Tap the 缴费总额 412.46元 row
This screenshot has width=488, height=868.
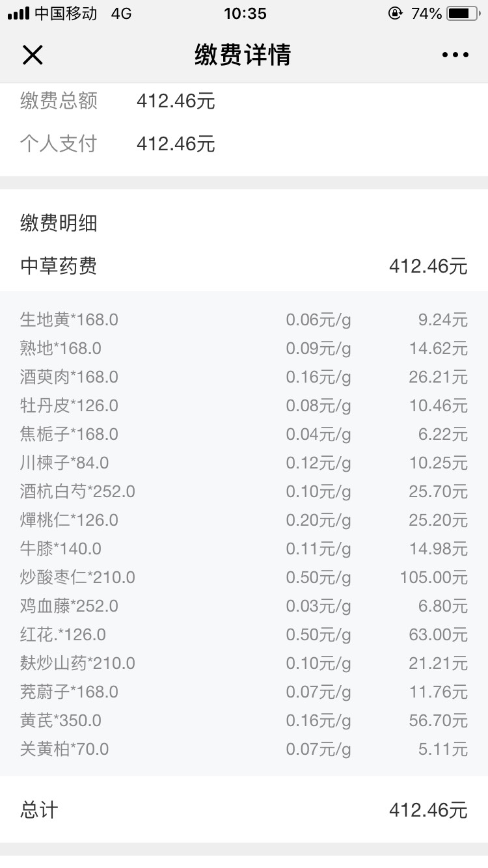(244, 101)
